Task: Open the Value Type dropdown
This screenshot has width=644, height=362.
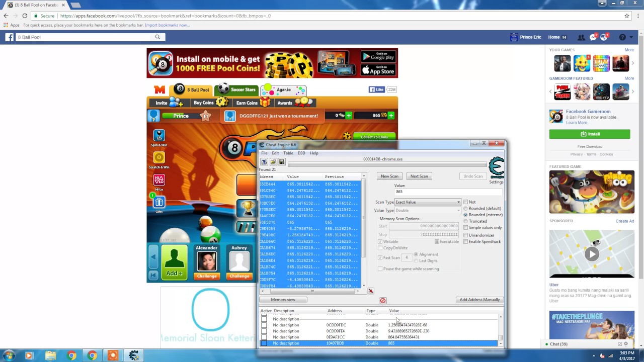Action: 428,211
